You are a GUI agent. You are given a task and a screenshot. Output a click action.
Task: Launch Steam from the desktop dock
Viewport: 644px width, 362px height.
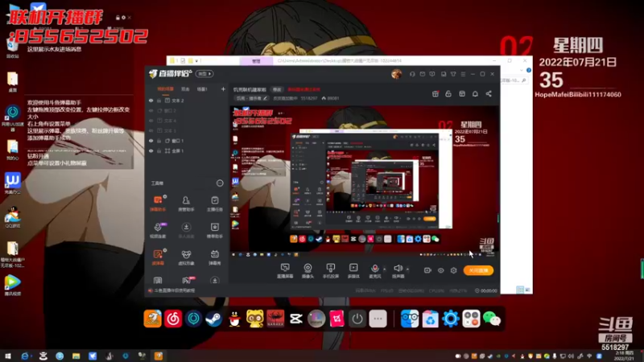click(x=213, y=319)
